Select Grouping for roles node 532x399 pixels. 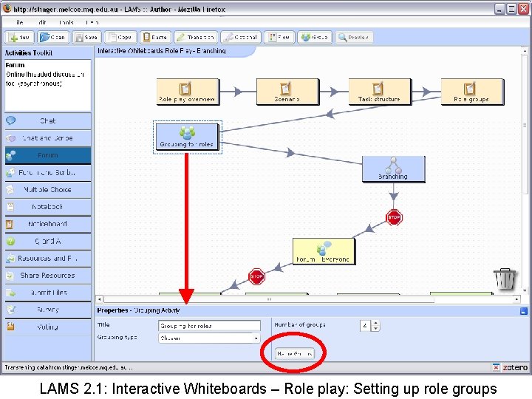click(187, 137)
